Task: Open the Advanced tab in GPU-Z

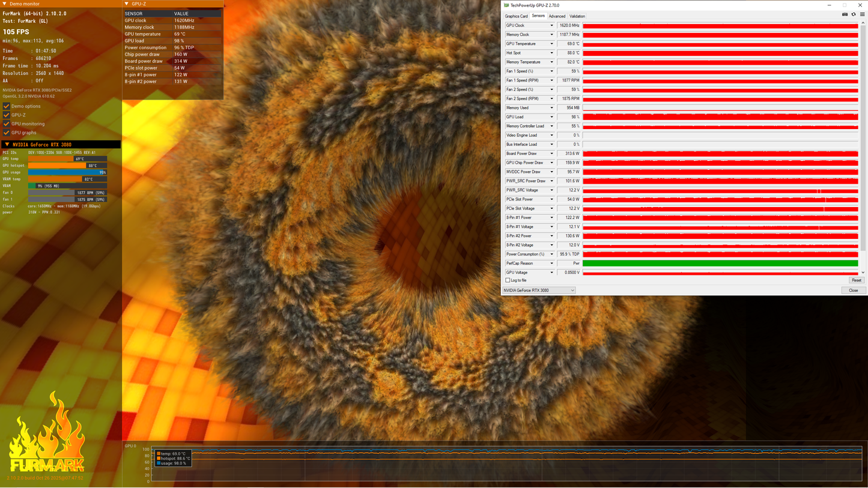Action: (x=557, y=16)
